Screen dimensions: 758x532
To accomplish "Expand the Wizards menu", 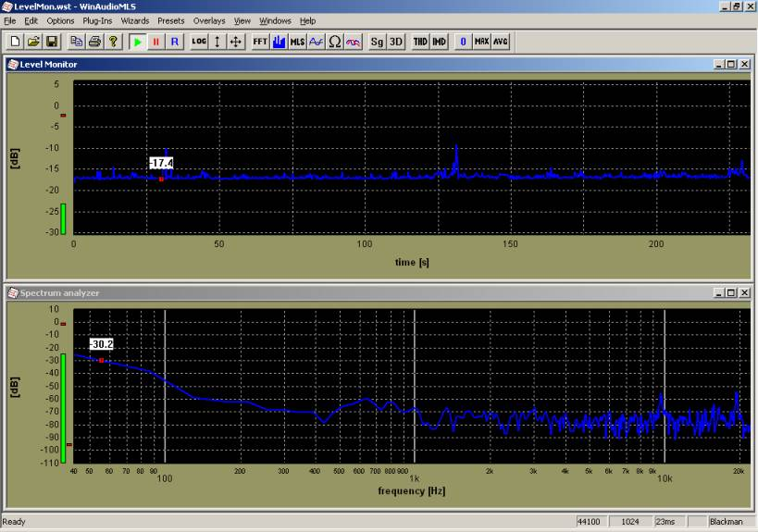I will click(134, 20).
